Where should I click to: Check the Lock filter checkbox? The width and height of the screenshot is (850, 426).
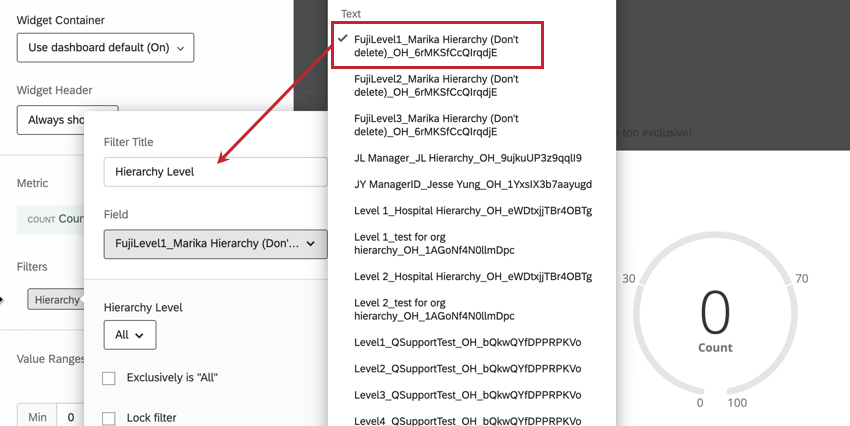coord(109,418)
